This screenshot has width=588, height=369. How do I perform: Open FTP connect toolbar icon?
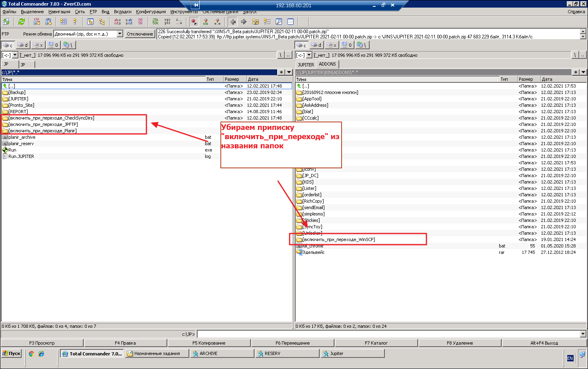(37, 22)
